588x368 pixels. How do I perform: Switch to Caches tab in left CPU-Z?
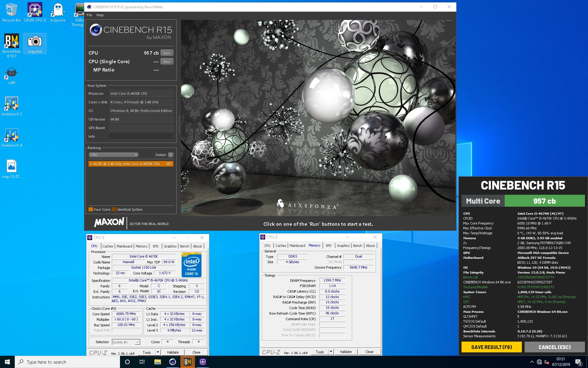(x=108, y=246)
